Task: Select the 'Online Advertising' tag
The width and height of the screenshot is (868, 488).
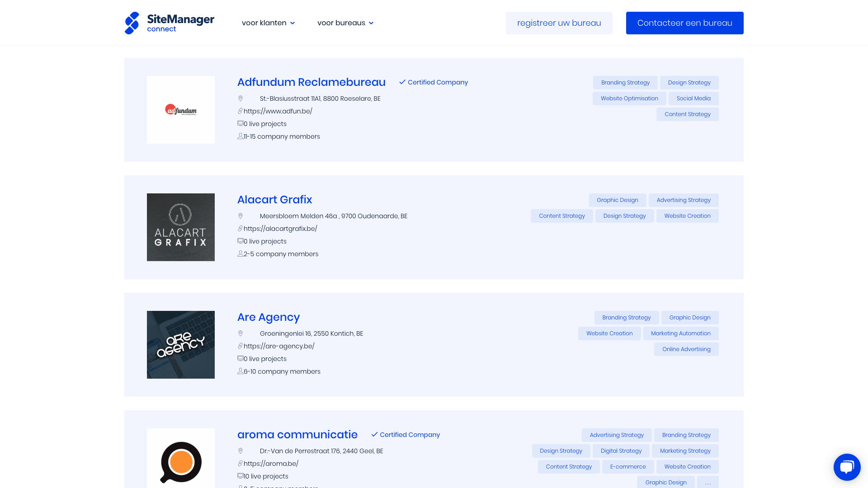Action: click(686, 349)
